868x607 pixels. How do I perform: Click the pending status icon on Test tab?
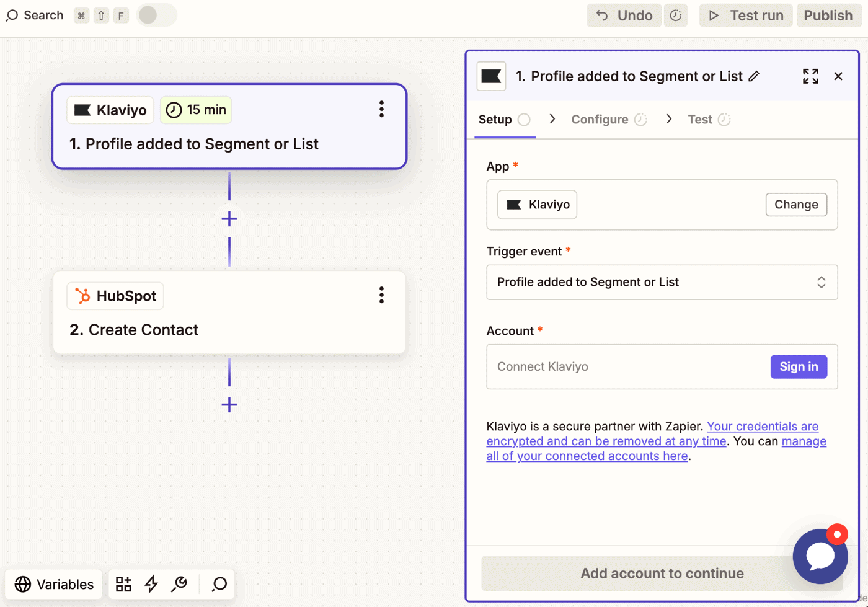tap(724, 120)
